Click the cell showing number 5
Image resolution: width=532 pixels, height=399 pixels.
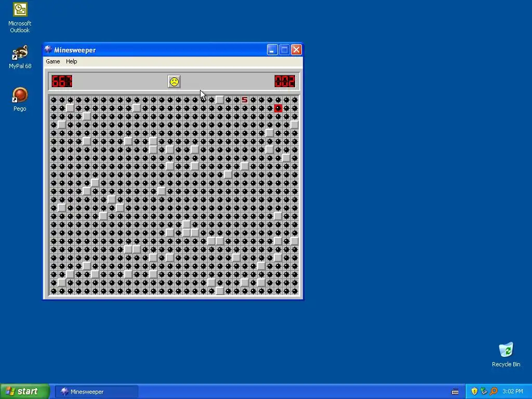pyautogui.click(x=245, y=100)
